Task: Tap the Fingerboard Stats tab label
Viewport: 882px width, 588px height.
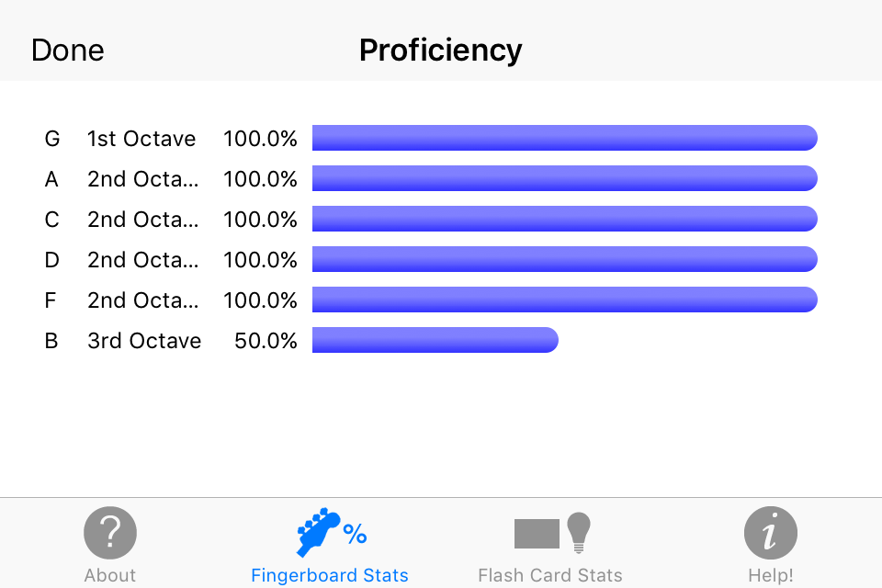Action: 330,575
